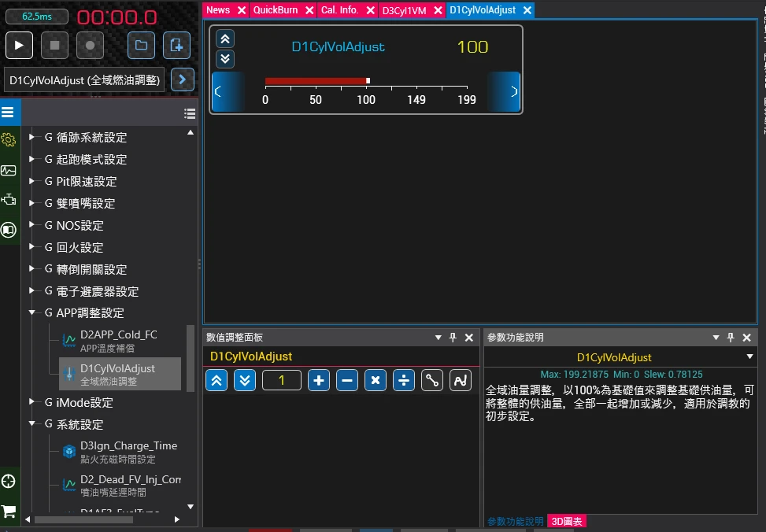Viewport: 766px width, 532px height.
Task: Click the plus (add) button in the adjust panel
Action: 319,381
